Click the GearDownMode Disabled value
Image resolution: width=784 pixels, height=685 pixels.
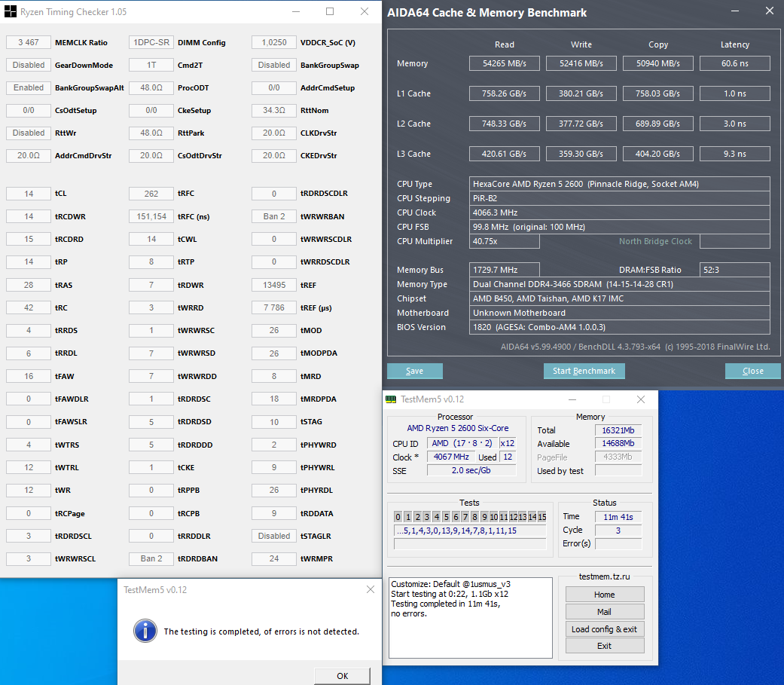click(29, 65)
